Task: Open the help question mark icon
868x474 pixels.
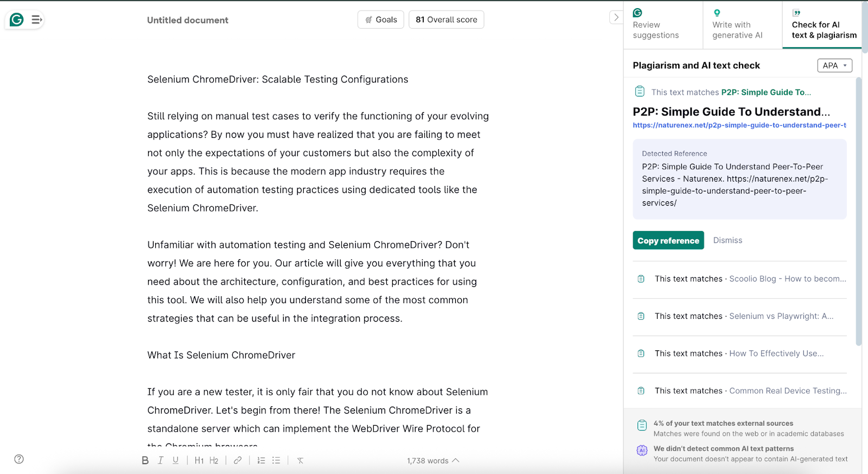Action: tap(19, 459)
